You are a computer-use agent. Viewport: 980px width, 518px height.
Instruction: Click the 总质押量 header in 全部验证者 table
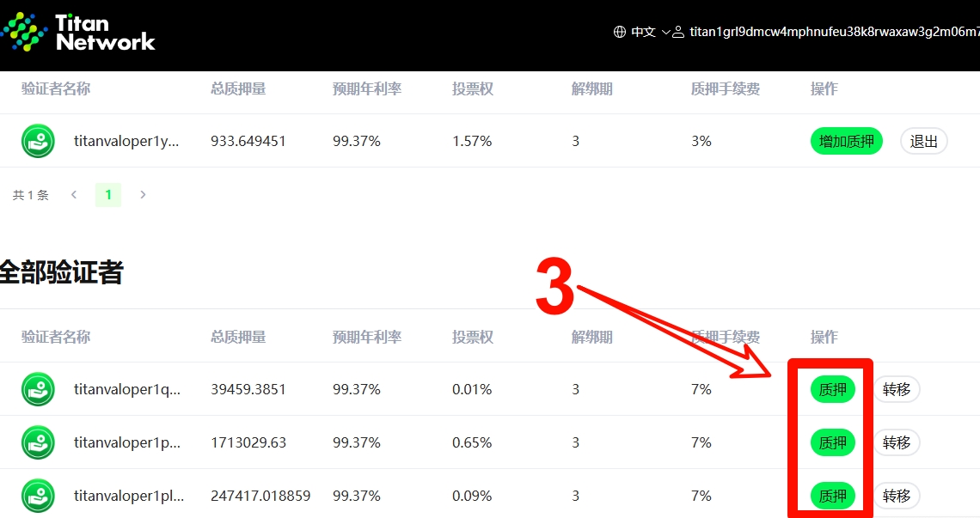click(x=238, y=337)
